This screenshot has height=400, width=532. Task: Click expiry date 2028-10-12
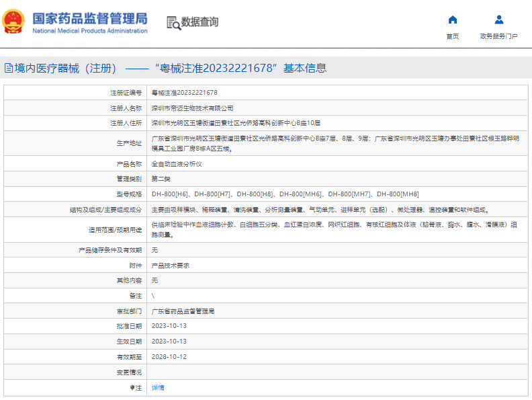[x=169, y=357]
